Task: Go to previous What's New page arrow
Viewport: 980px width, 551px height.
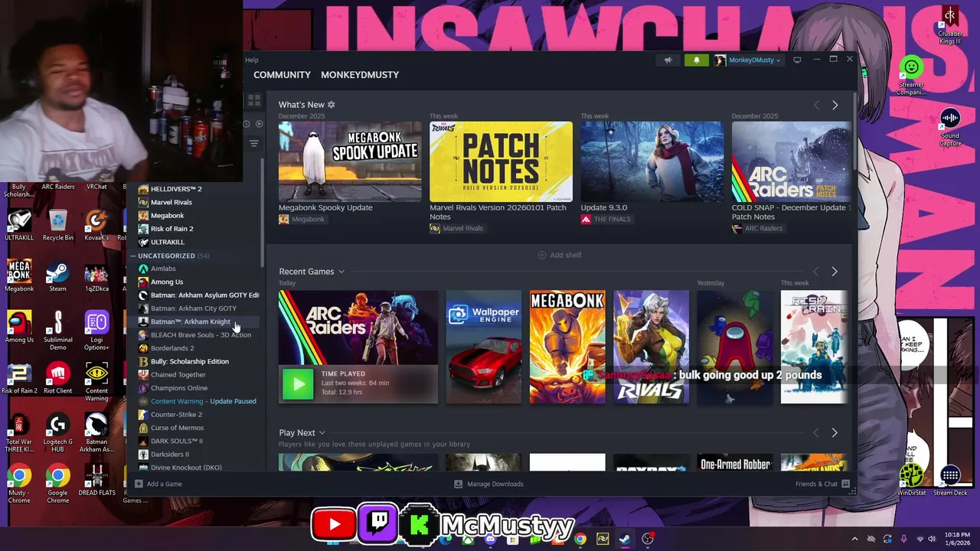Action: (x=815, y=105)
